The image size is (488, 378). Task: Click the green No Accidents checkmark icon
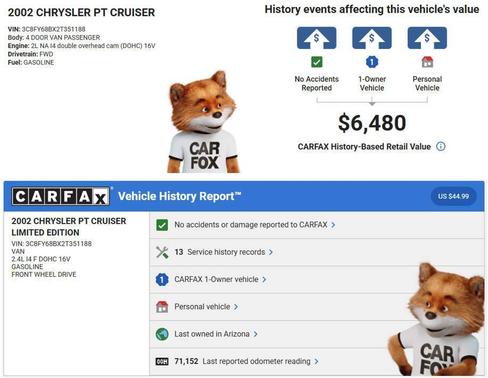317,62
